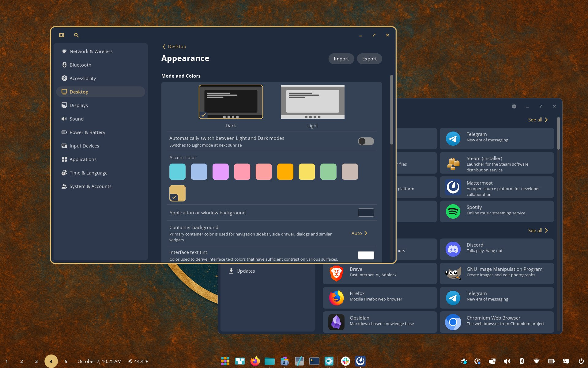The image size is (588, 368).
Task: Click the search magnifier in Settings
Action: tap(76, 35)
